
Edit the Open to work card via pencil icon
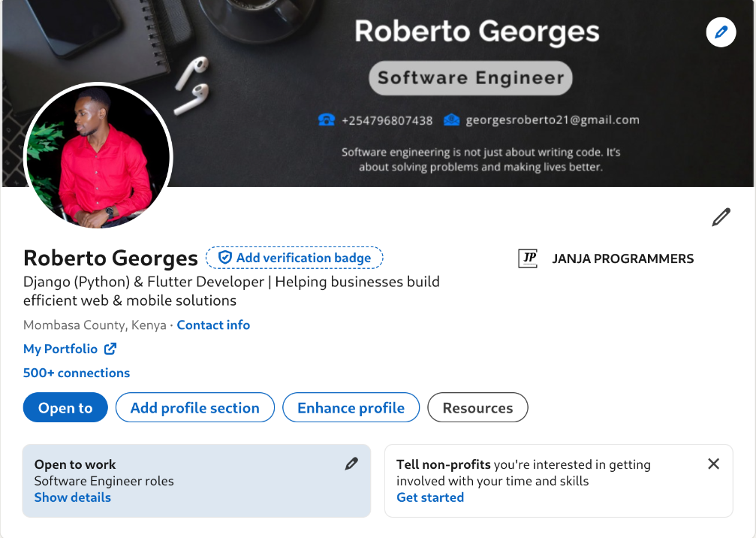point(351,464)
